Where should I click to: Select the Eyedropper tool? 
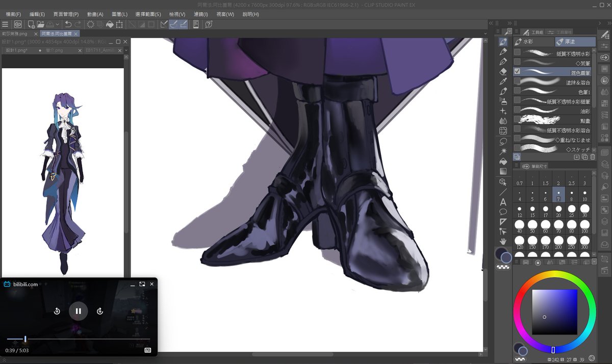503,81
